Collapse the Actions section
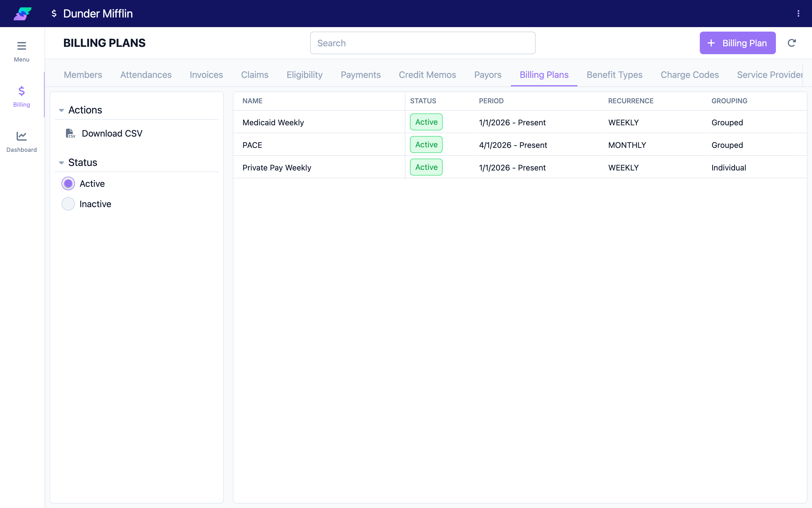The width and height of the screenshot is (812, 508). pyautogui.click(x=61, y=110)
